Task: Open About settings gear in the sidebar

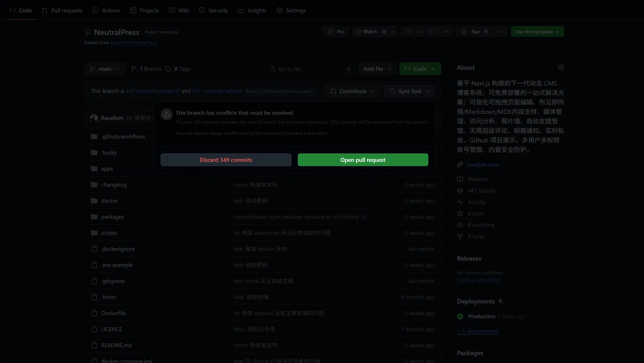Action: point(561,67)
